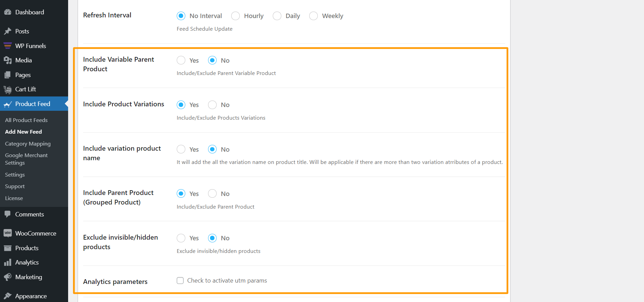Viewport: 644px width, 302px height.
Task: Click the Marketing megaphone icon
Action: point(7,277)
